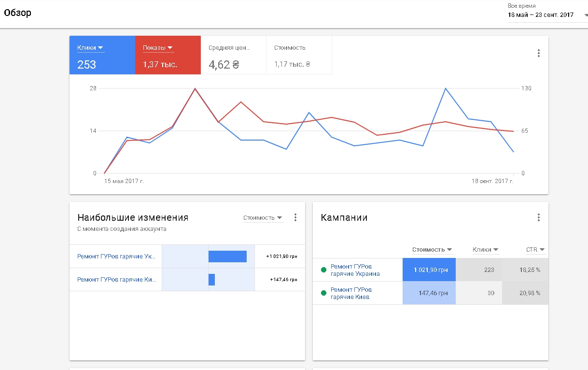Open the three-dot menu in Кампании card
This screenshot has width=588, height=370.
point(539,218)
